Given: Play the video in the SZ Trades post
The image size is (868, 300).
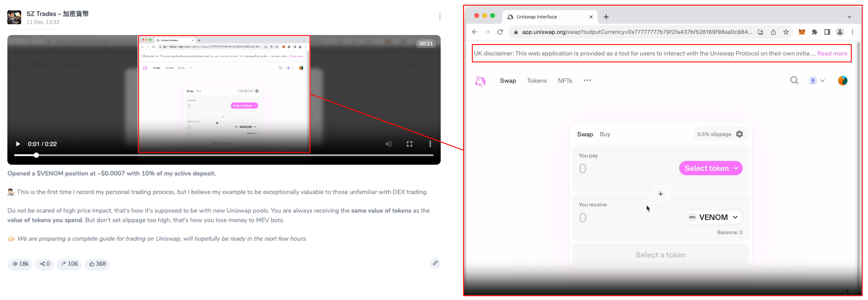Looking at the screenshot, I should coord(18,144).
